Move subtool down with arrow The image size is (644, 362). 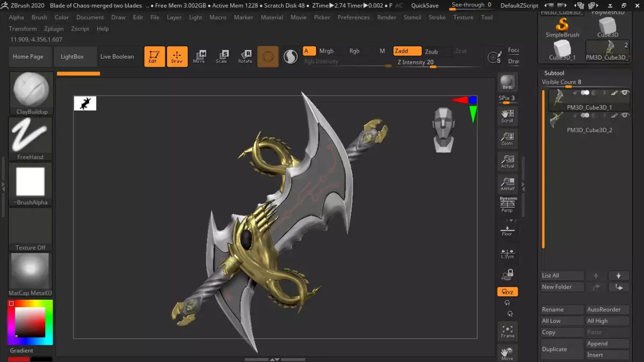click(x=618, y=276)
